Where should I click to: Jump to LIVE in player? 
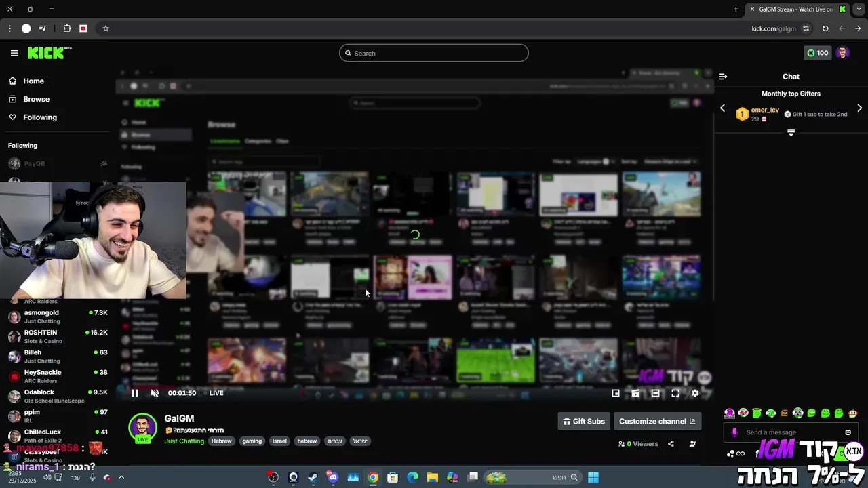(216, 393)
